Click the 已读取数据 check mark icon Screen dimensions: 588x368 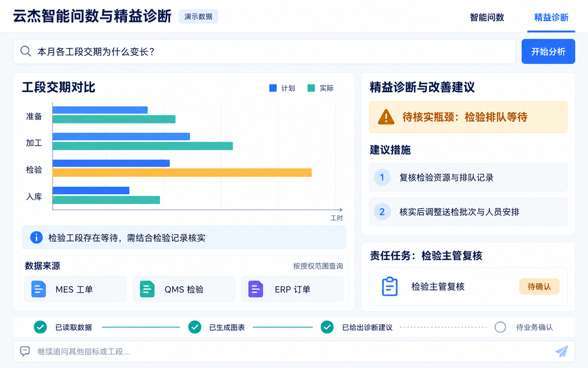(40, 327)
